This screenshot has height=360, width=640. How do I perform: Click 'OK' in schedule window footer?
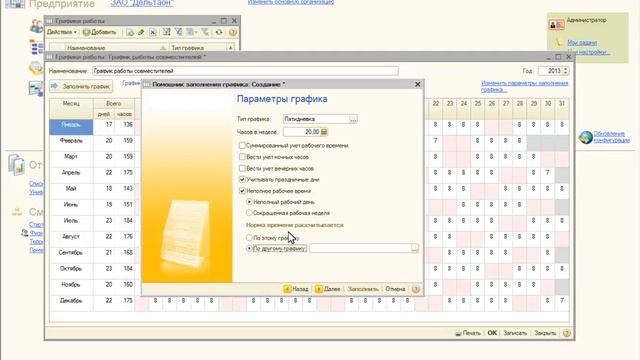pyautogui.click(x=492, y=333)
